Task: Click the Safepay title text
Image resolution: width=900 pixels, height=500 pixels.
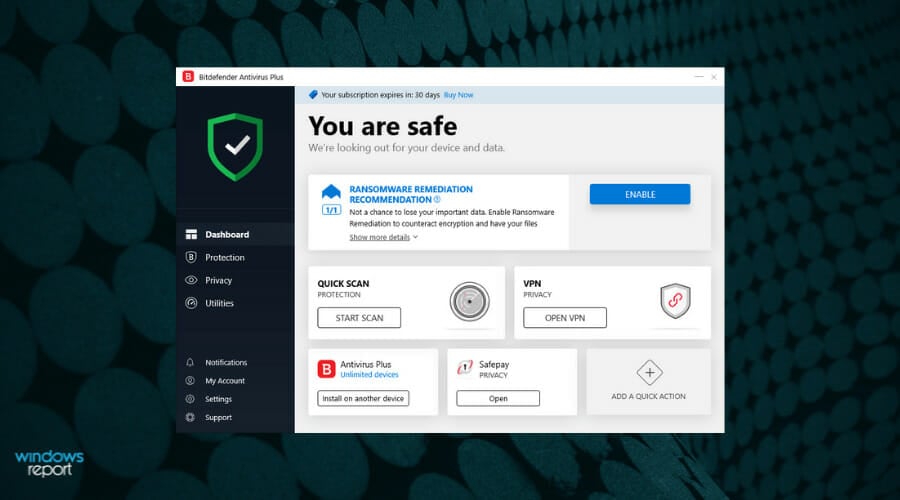Action: tap(494, 365)
